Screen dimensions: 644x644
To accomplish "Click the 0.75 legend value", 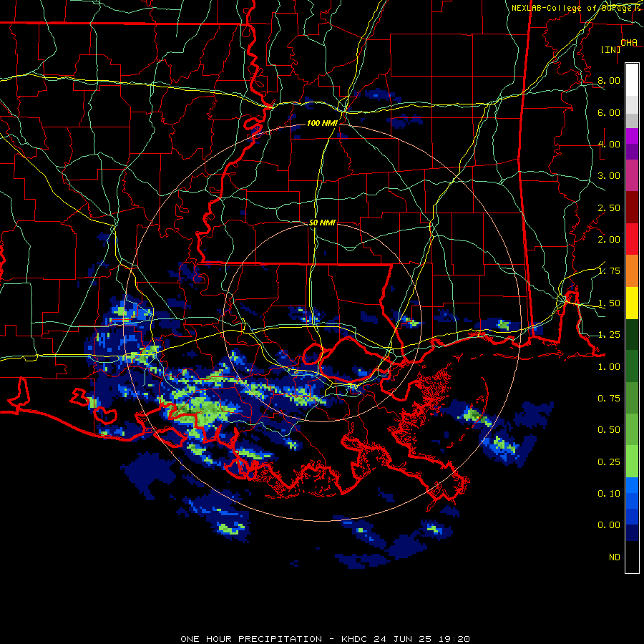I will (x=609, y=399).
